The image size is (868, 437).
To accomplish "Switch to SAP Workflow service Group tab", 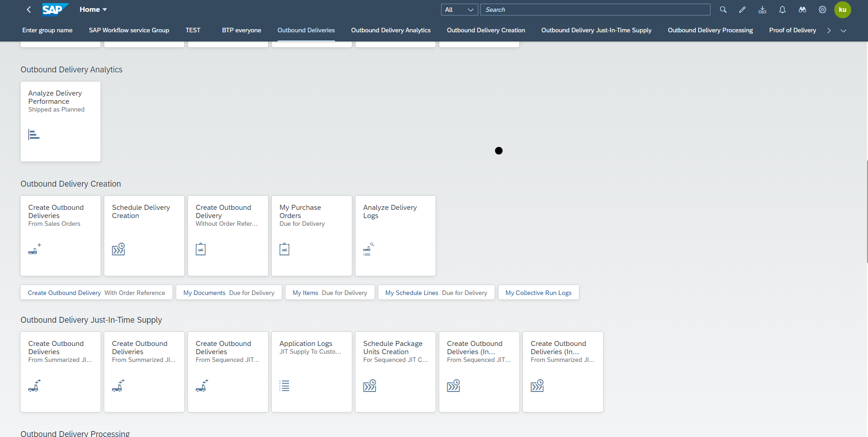I will (x=129, y=30).
